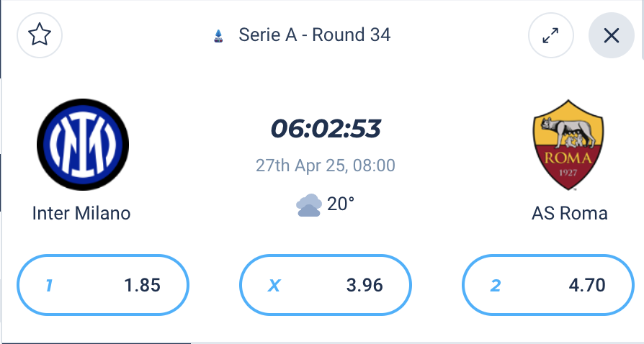644x344 pixels.
Task: Select draw odds 3.96
Action: [326, 285]
